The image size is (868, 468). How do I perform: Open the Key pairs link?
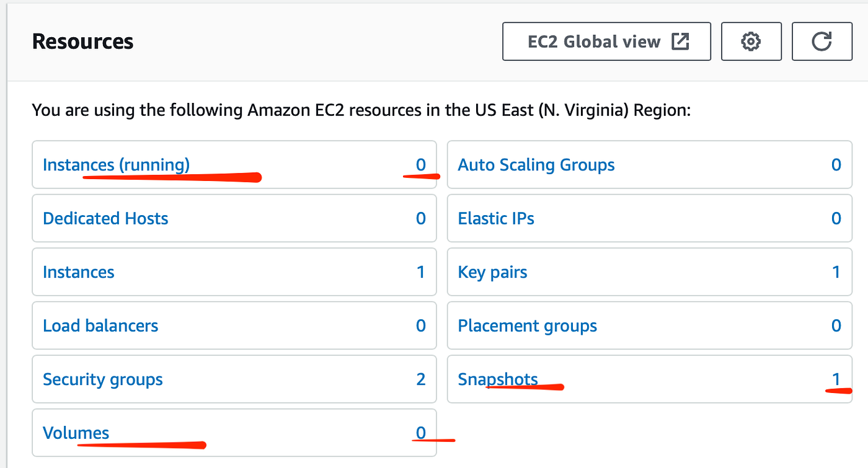(492, 272)
